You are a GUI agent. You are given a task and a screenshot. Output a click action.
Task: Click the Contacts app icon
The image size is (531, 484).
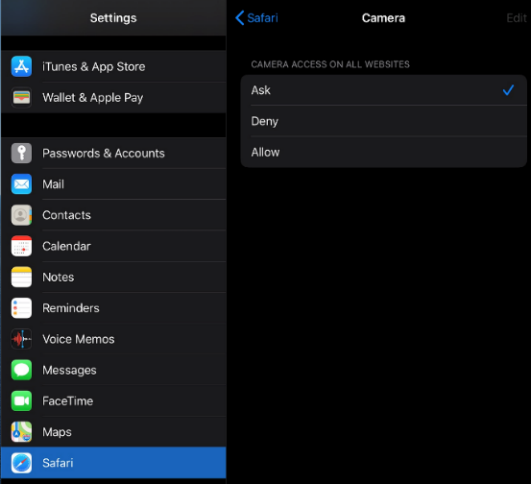[22, 215]
